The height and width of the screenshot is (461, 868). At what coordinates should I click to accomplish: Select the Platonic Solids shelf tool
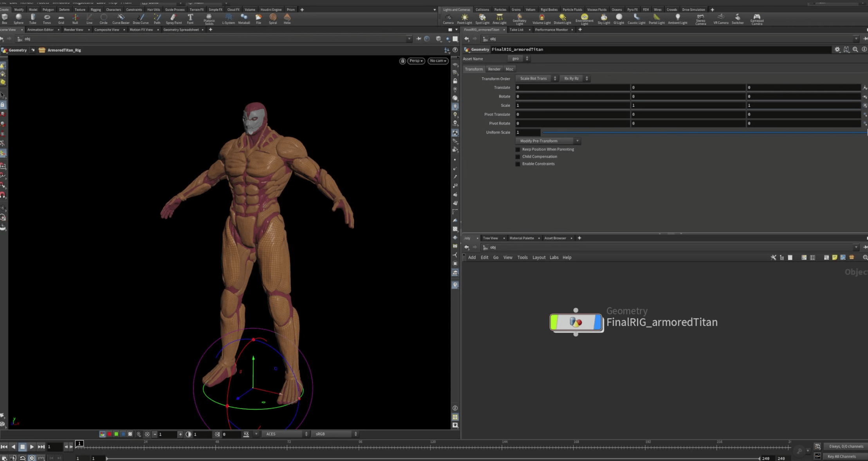pyautogui.click(x=209, y=19)
